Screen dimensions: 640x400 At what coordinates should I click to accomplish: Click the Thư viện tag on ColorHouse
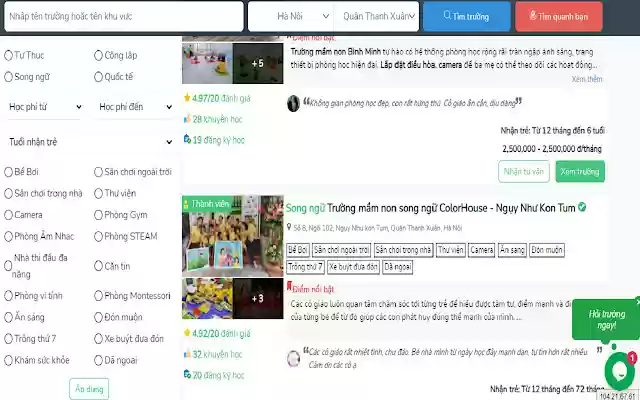pyautogui.click(x=451, y=250)
